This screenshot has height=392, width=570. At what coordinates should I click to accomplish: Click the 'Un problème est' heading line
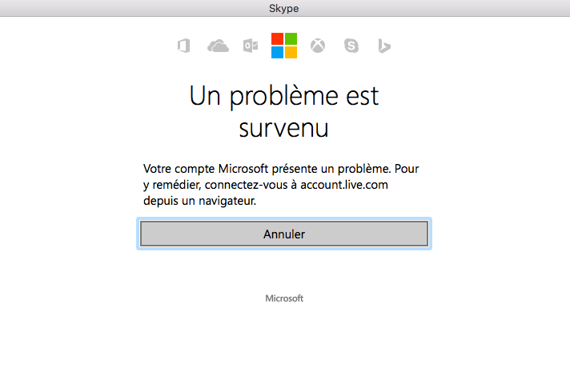pyautogui.click(x=284, y=96)
